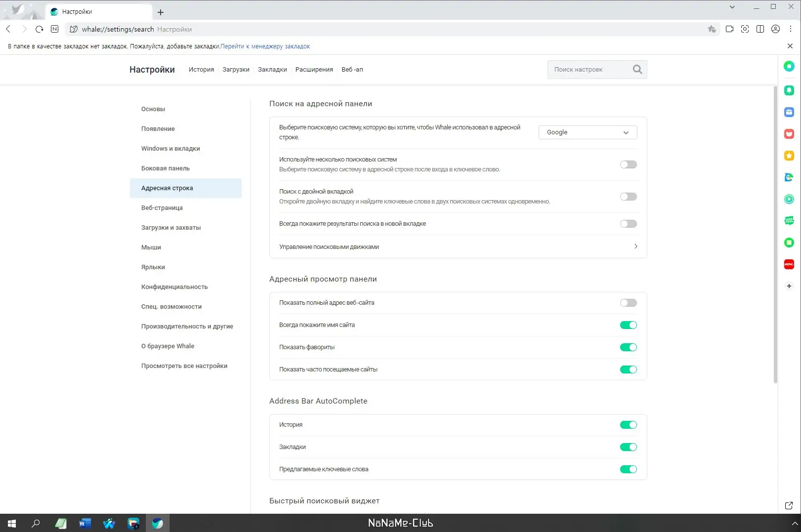This screenshot has height=532, width=801.
Task: Open the video capture camera icon
Action: [x=729, y=29]
